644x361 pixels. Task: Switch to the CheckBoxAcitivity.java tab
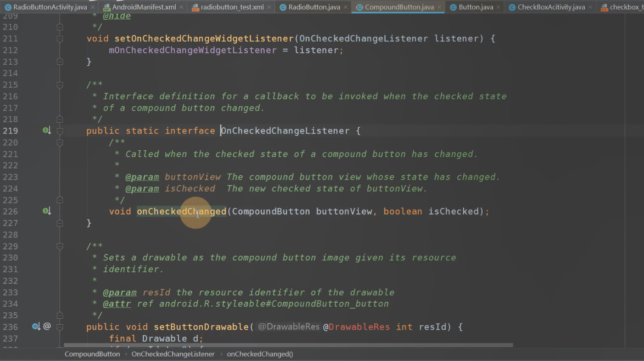[551, 7]
